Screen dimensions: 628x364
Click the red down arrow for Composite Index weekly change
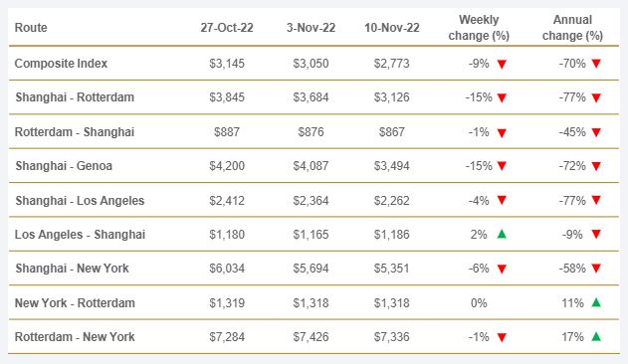[x=502, y=64]
